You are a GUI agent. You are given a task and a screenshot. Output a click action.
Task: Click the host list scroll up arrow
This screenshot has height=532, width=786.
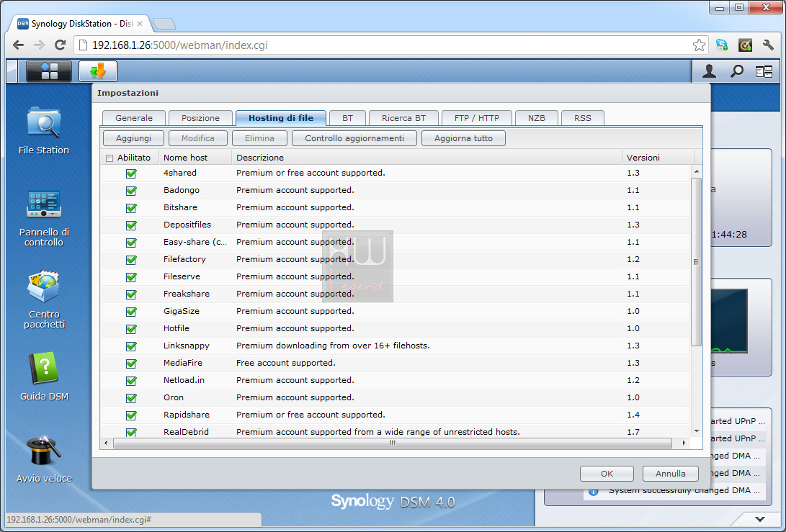click(696, 172)
